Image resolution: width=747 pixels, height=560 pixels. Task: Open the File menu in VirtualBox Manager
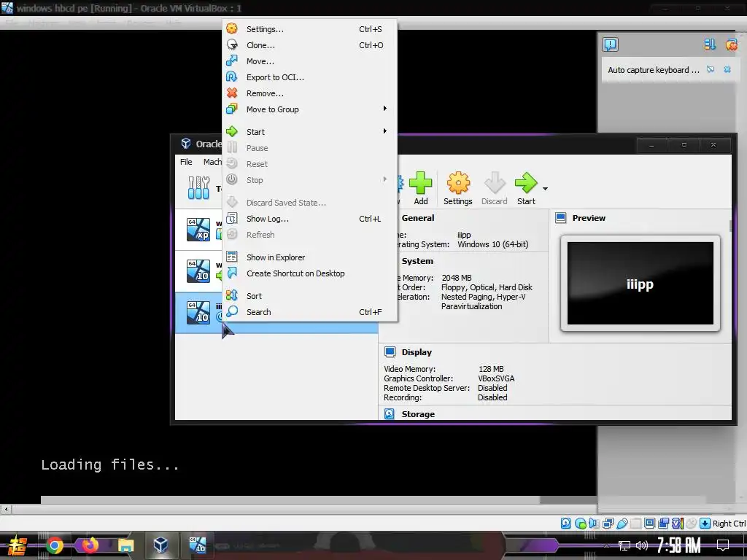pyautogui.click(x=186, y=162)
